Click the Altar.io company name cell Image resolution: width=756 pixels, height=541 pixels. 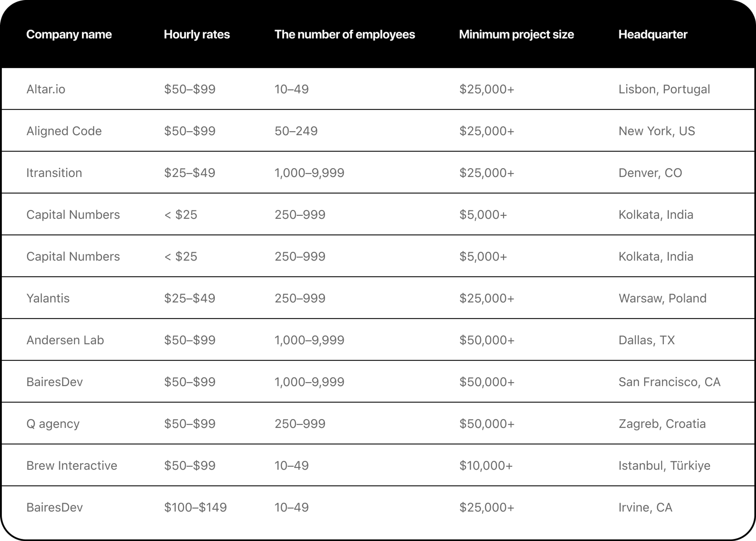[x=46, y=89]
